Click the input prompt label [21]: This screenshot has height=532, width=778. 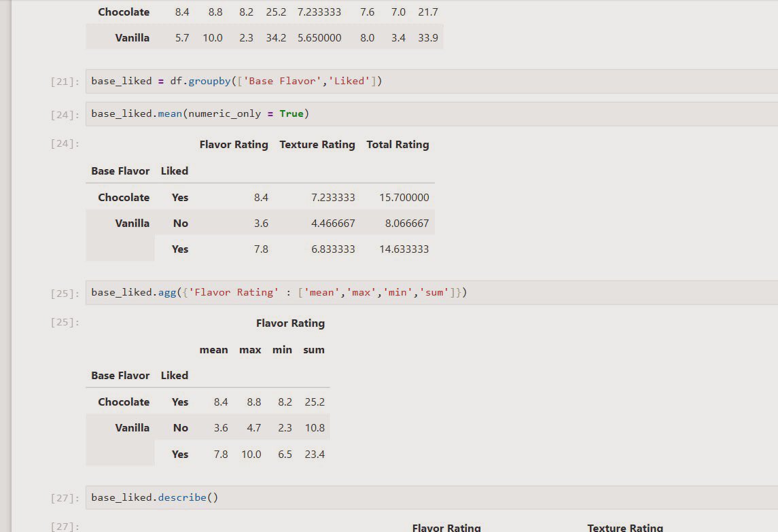click(65, 82)
